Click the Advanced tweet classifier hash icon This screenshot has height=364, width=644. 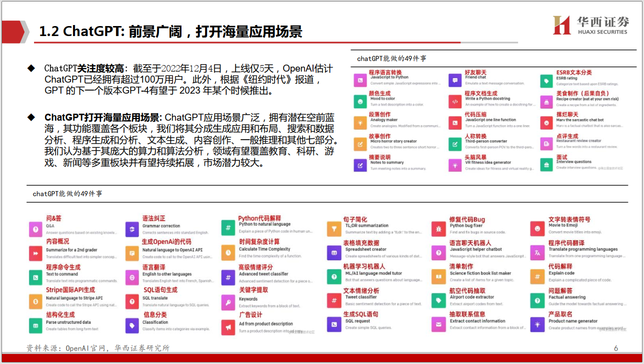point(228,277)
